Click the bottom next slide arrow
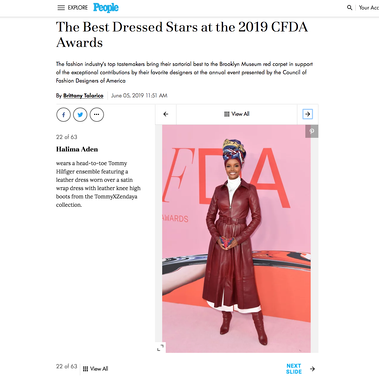379x379 pixels. 312,369
